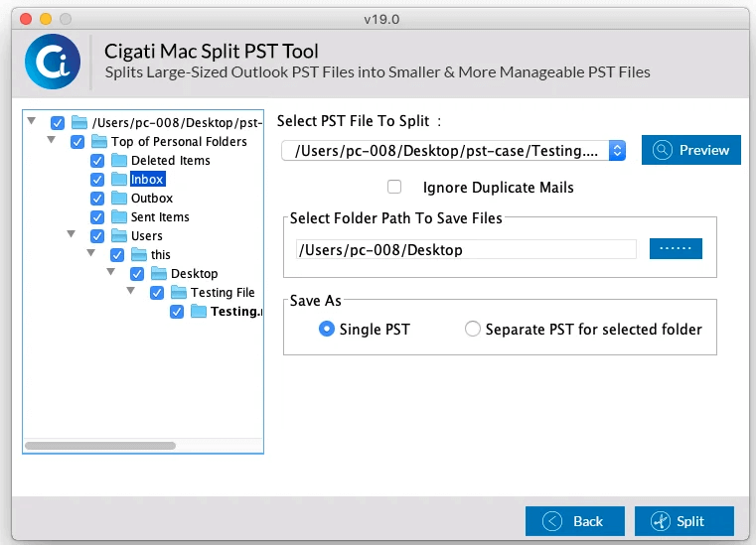Uncheck the Top of Personal Folders checkbox
Image resolution: width=756 pixels, height=545 pixels.
(77, 142)
